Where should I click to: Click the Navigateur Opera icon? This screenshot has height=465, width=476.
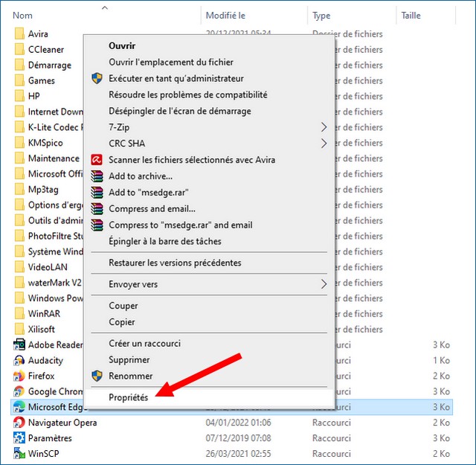19,422
